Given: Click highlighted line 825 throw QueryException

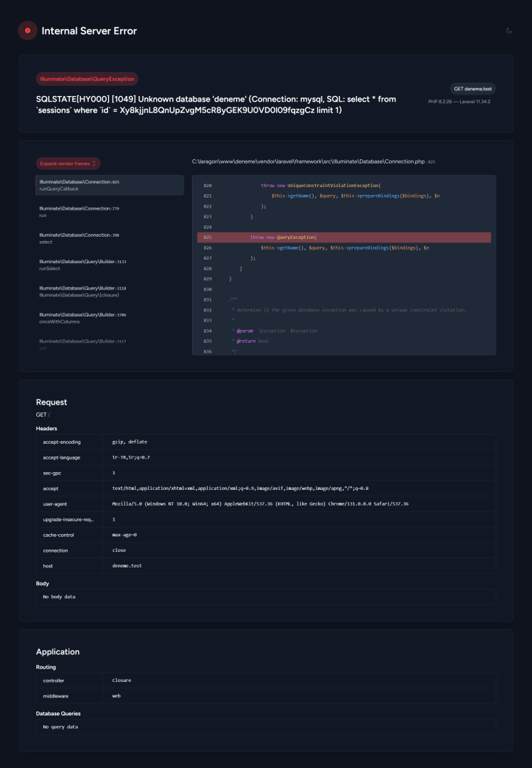Looking at the screenshot, I should point(344,237).
